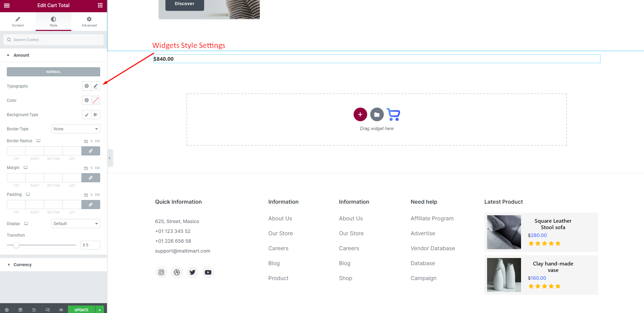Switch to the Content tab

[18, 22]
